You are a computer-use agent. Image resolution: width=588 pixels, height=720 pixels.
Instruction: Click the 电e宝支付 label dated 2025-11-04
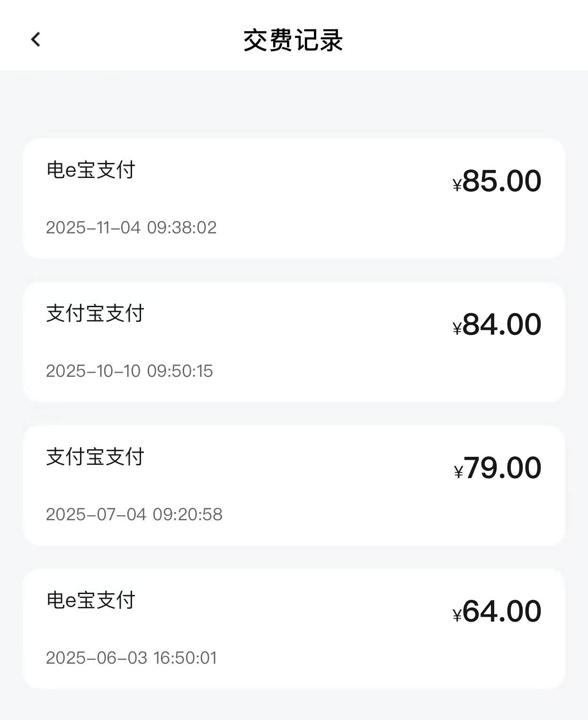[91, 170]
